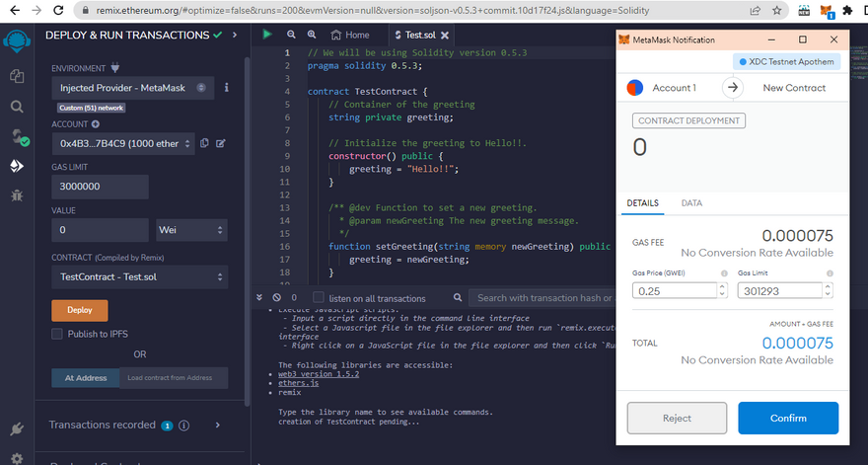
Task: Switch to the Home editor tab
Action: click(350, 35)
